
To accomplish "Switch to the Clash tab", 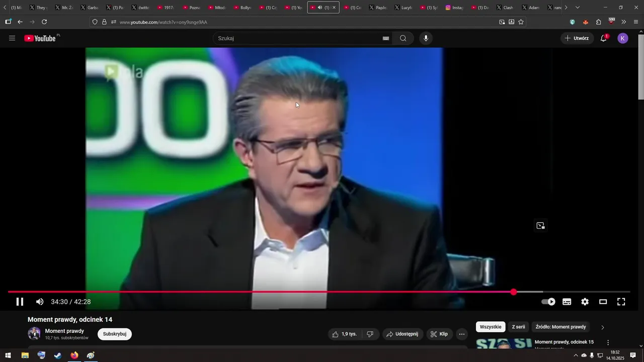I will (505, 8).
